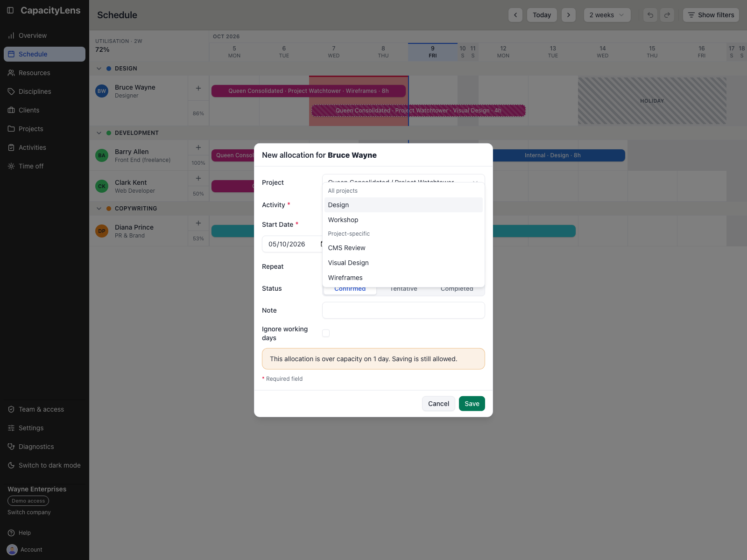This screenshot has width=747, height=560.
Task: Cancel the new allocation dialog
Action: pyautogui.click(x=438, y=404)
